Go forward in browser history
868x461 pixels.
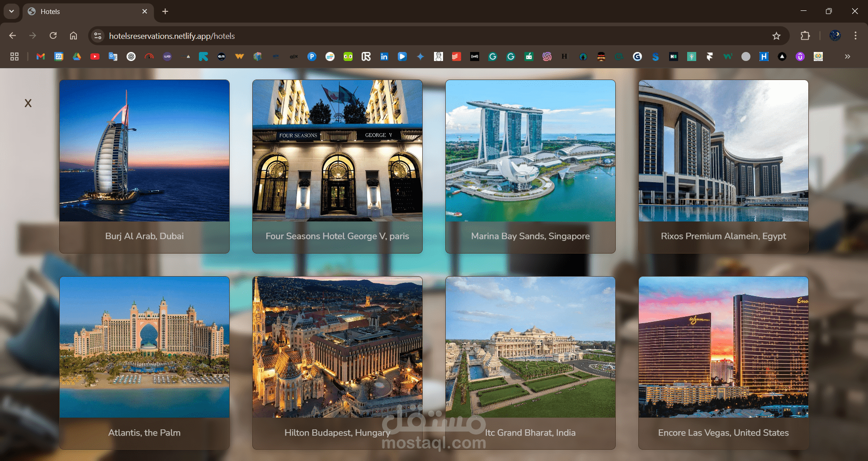(33, 36)
